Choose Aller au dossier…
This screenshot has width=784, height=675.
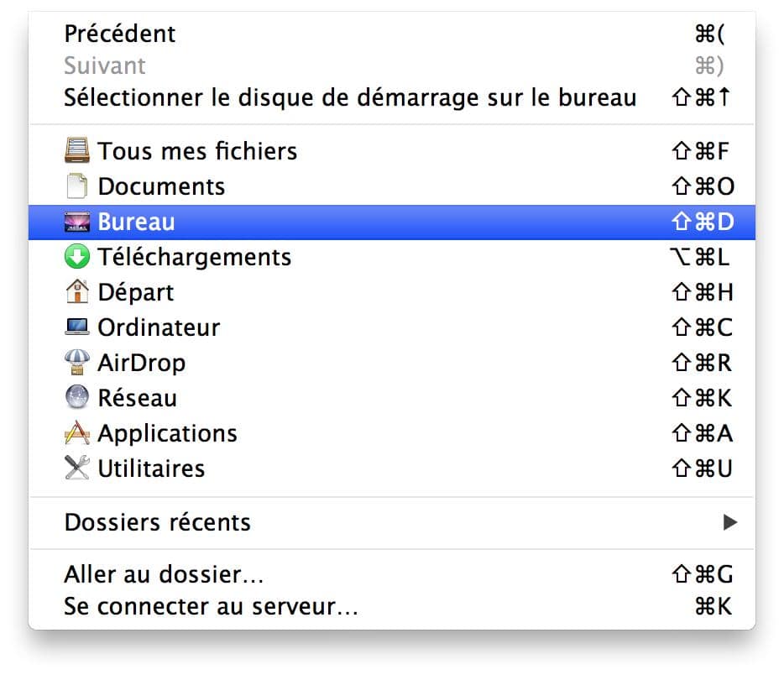392,574
